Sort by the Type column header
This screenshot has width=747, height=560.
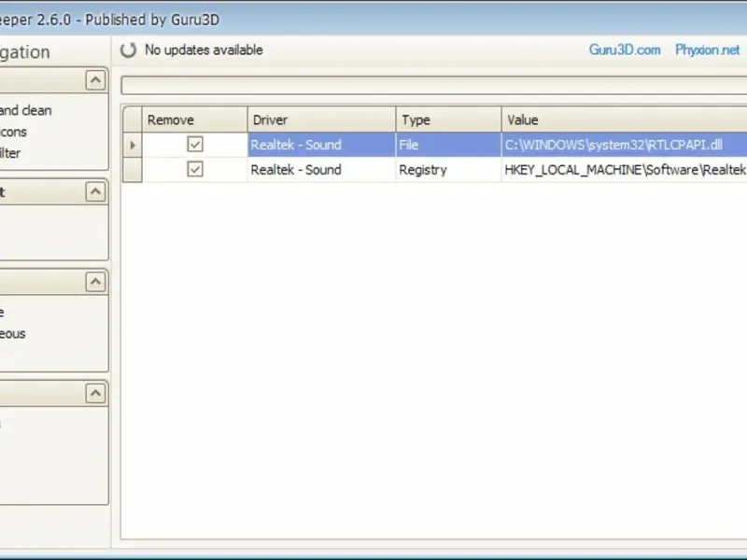[x=448, y=119]
